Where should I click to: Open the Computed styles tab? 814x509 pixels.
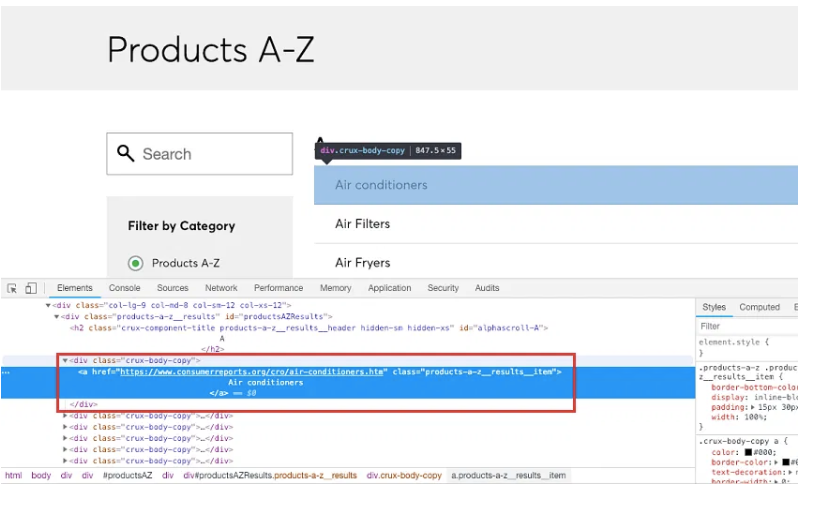tap(759, 307)
